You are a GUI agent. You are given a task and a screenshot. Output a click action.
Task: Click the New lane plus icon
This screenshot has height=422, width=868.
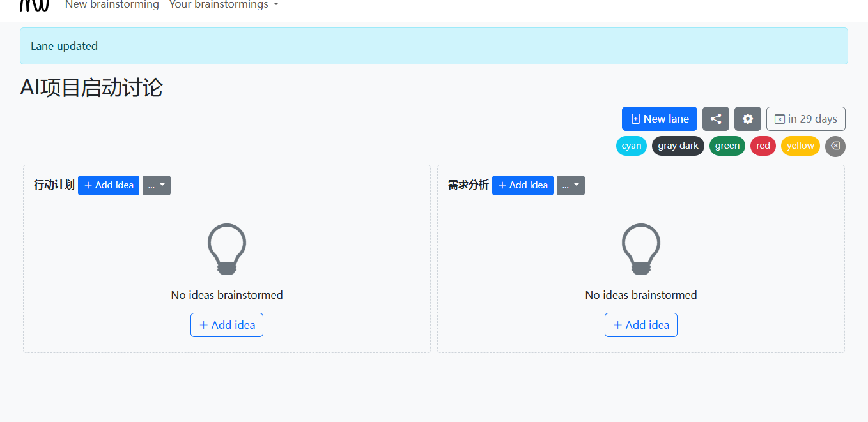coord(635,119)
